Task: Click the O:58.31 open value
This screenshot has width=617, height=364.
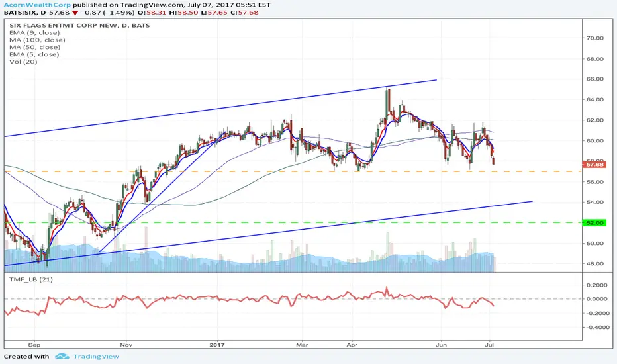Action: click(151, 13)
